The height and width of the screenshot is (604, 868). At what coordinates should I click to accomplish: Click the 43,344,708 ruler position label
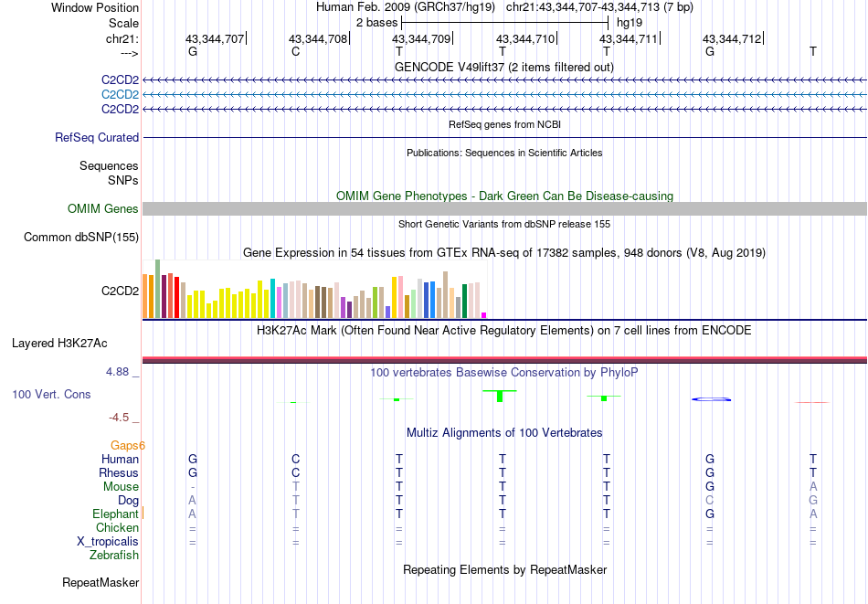tap(318, 38)
